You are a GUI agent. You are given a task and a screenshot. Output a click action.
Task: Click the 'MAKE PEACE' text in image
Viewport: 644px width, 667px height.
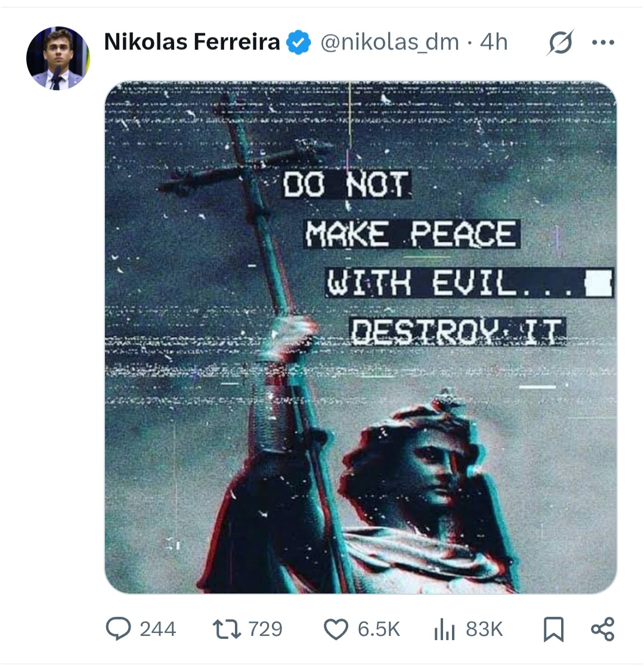pyautogui.click(x=411, y=234)
